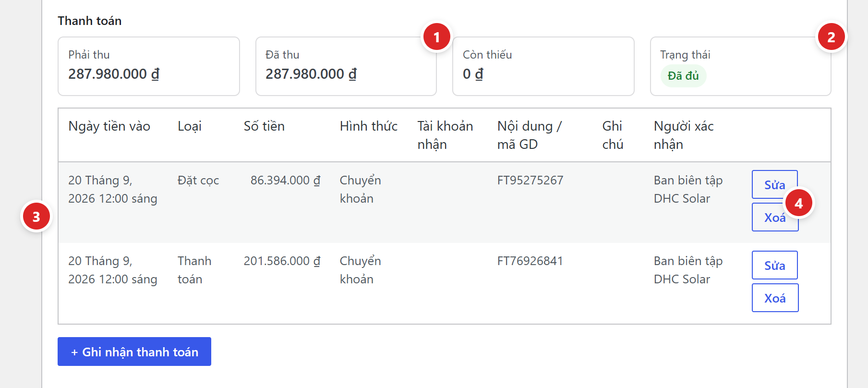Click Xoá for the FT76926841 payment
This screenshot has height=388, width=868.
775,298
